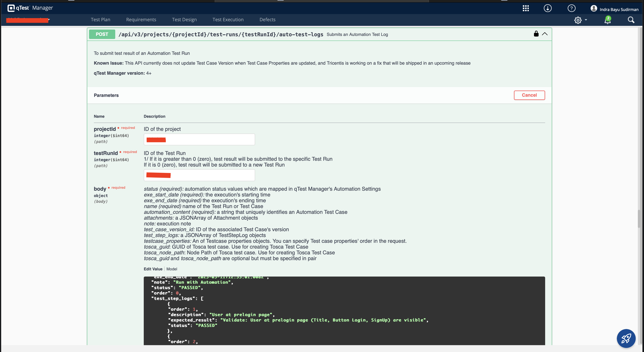Viewport: 644px width, 352px height.
Task: Switch to Model view
Action: coord(172,269)
